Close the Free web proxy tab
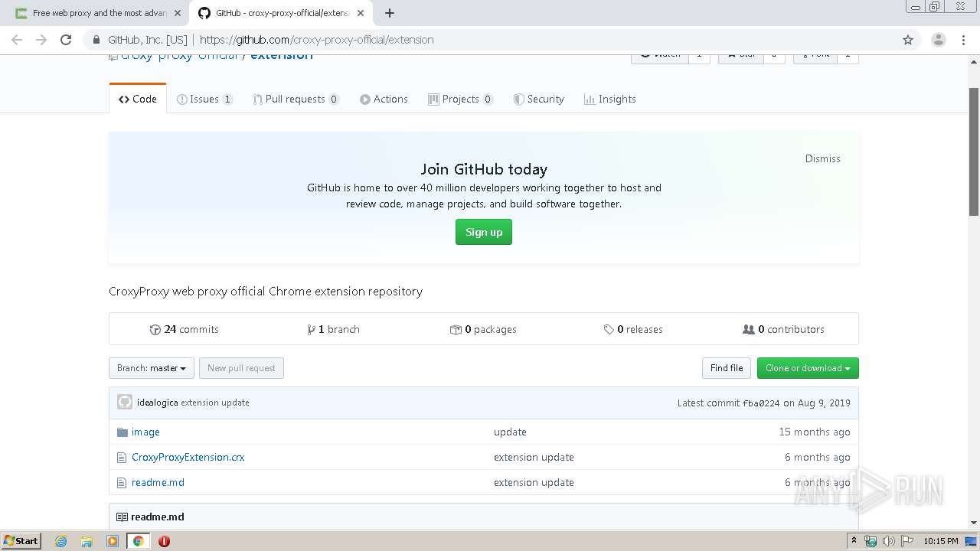 tap(178, 13)
